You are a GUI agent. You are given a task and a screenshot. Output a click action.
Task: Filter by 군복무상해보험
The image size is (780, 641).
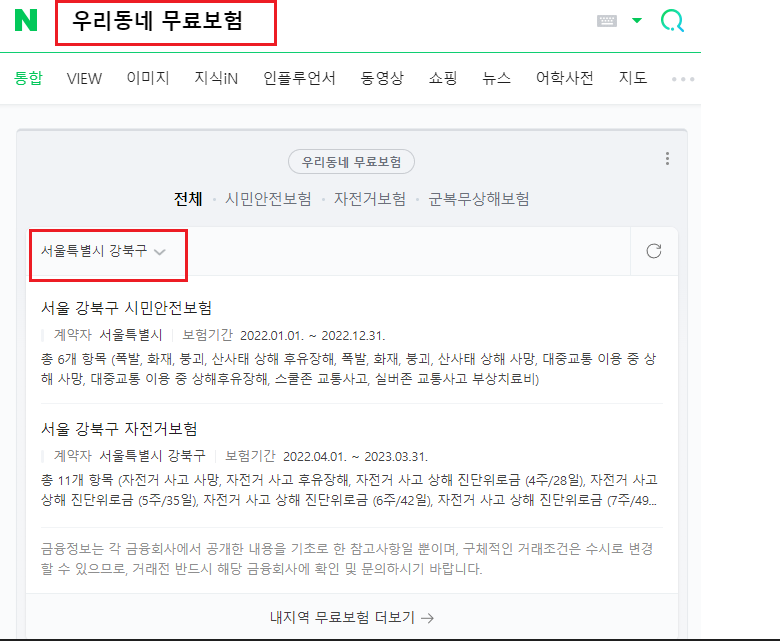(479, 199)
